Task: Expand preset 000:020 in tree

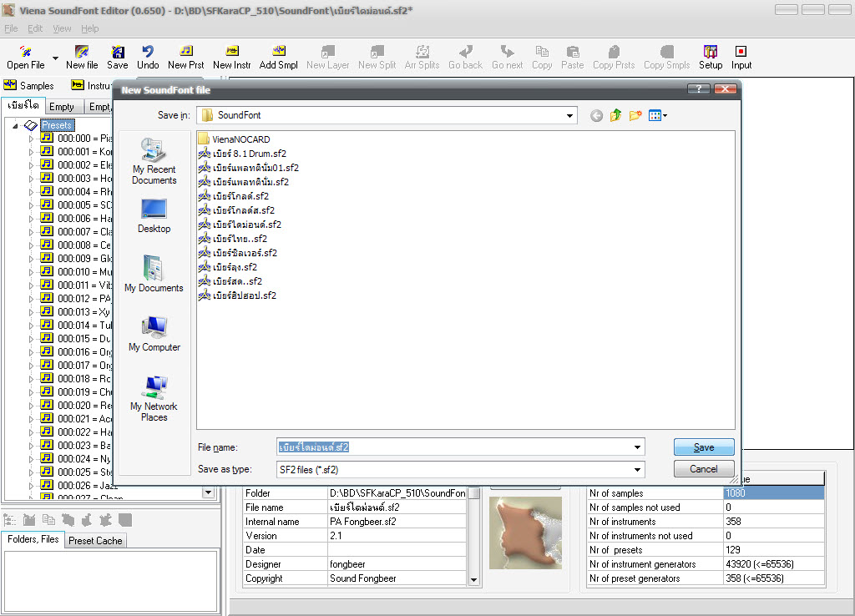Action: [x=31, y=406]
